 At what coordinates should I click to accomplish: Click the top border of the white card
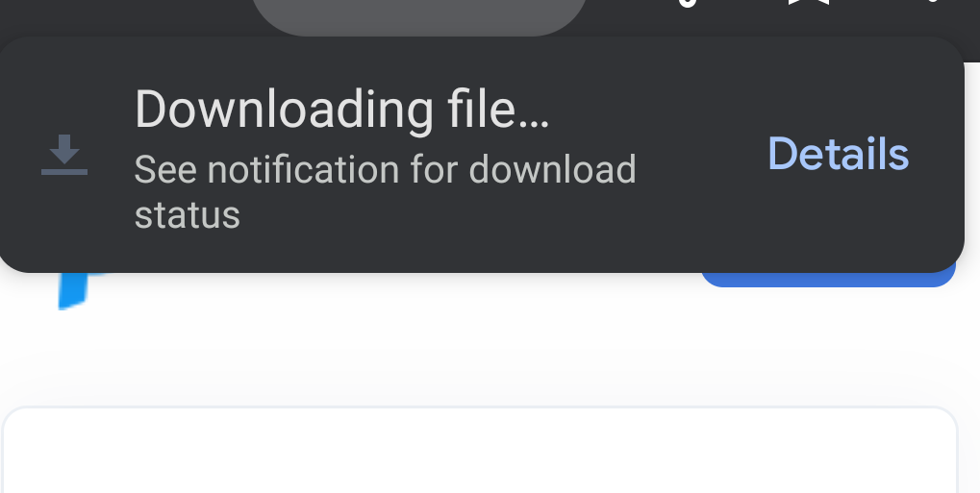click(480, 407)
